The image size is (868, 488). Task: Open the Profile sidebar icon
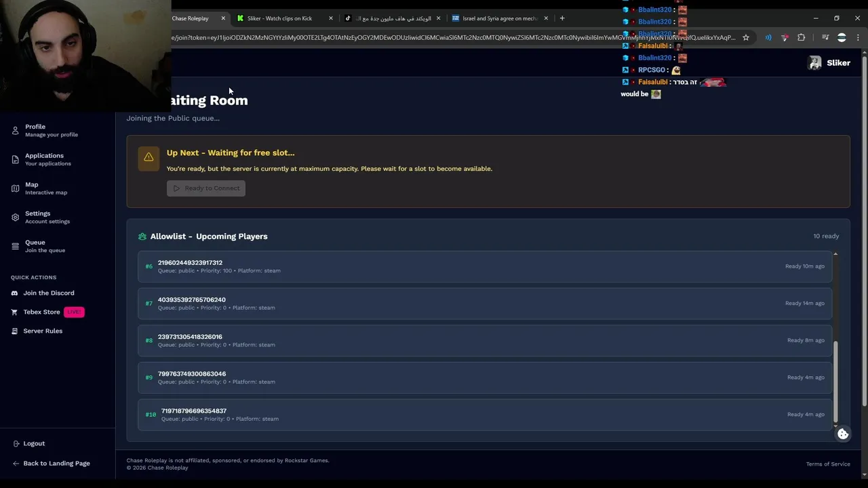point(15,130)
